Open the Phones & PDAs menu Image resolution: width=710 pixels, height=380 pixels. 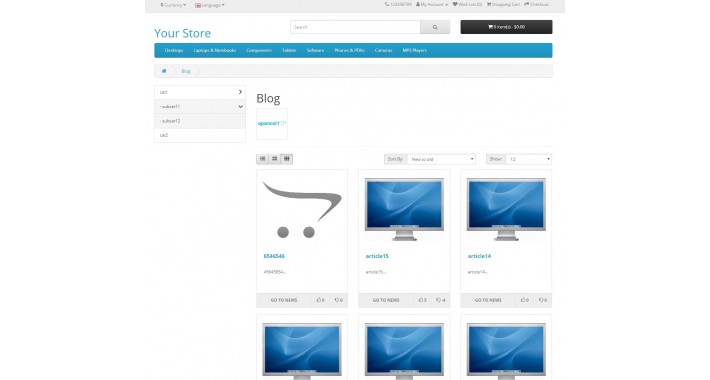(350, 50)
